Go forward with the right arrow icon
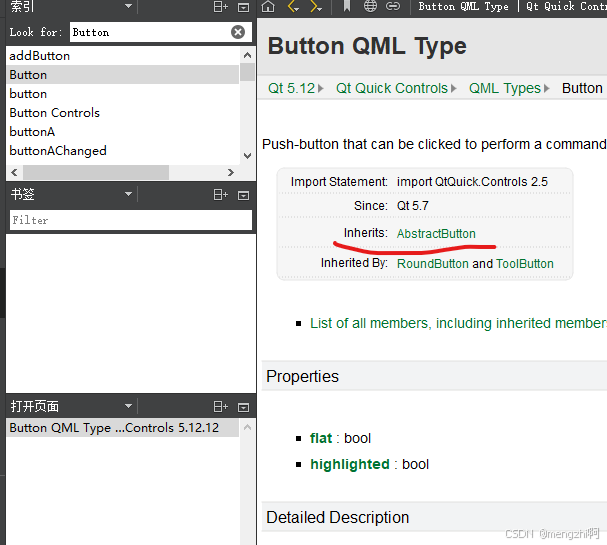This screenshot has width=607, height=545. point(314,6)
